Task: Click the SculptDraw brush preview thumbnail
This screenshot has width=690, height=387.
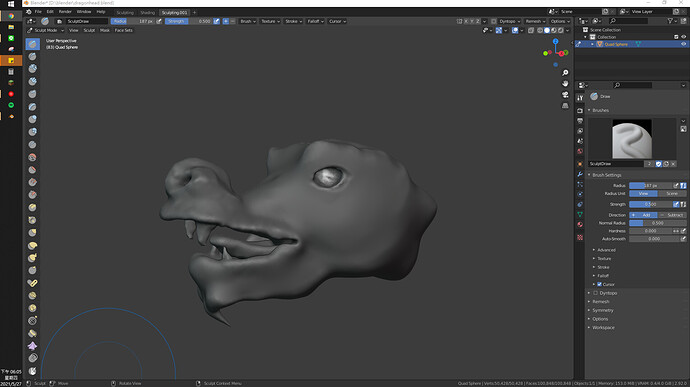Action: click(x=632, y=139)
